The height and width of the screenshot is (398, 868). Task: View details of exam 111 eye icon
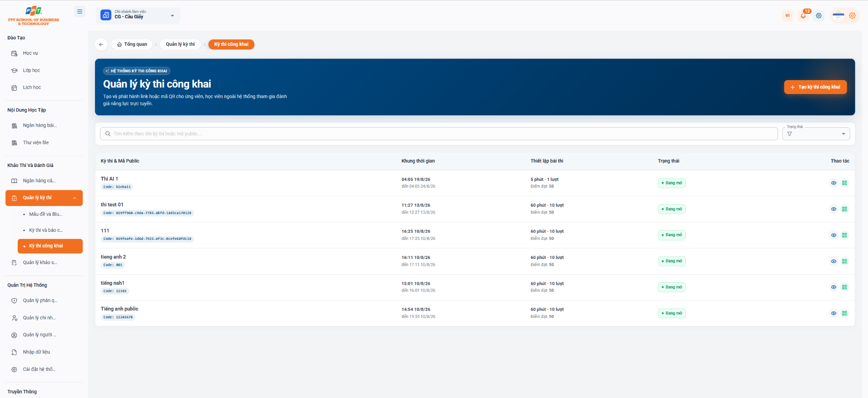834,235
